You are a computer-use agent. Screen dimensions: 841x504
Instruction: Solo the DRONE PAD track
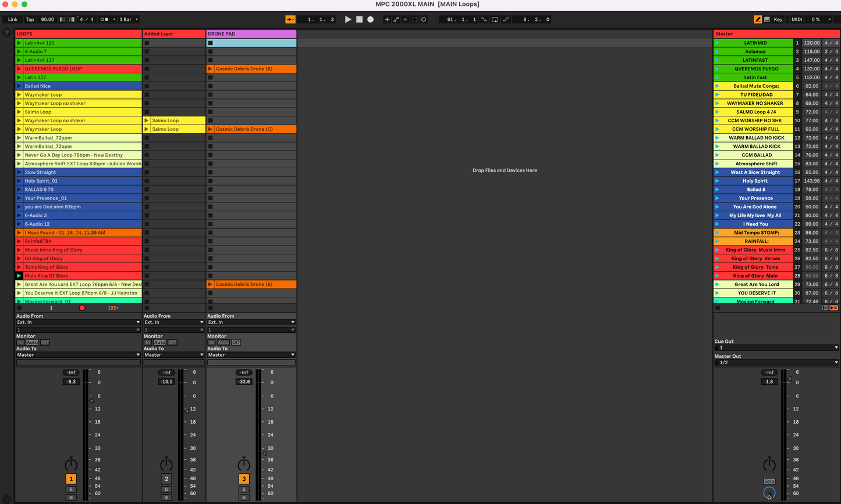(x=244, y=489)
